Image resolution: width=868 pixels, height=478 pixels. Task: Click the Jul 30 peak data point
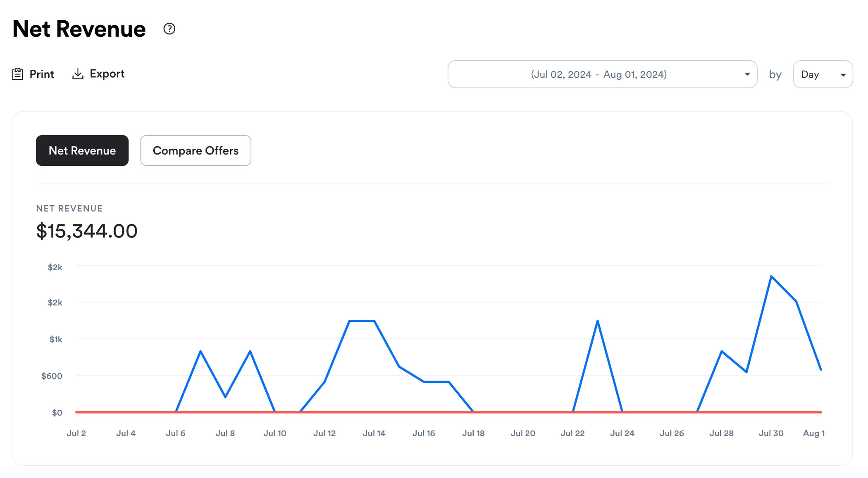[771, 276]
